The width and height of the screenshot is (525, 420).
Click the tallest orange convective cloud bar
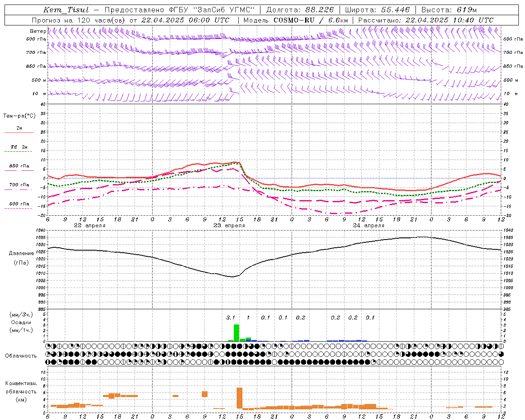click(240, 398)
